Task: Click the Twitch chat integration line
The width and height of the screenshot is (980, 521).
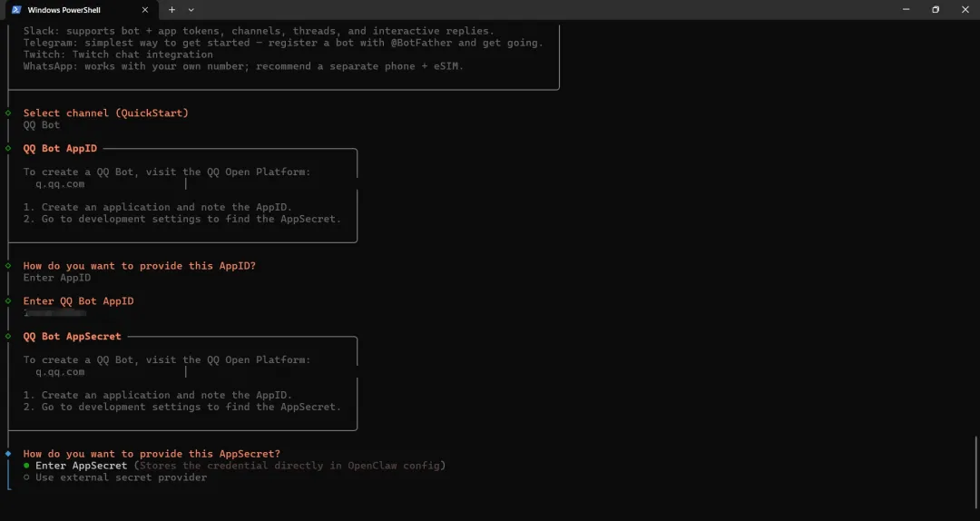Action: [x=118, y=54]
